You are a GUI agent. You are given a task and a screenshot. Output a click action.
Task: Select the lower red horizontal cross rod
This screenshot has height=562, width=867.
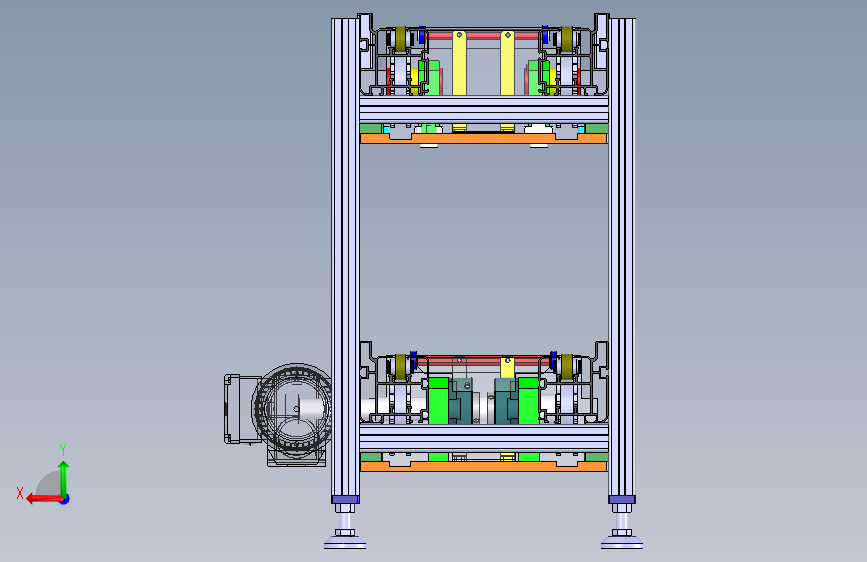(484, 362)
